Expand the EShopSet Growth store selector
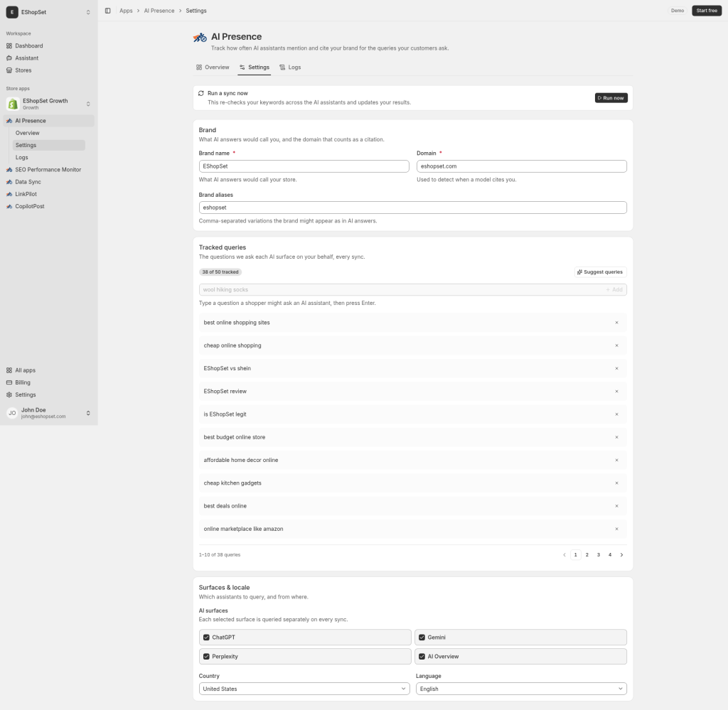This screenshot has width=728, height=710. point(49,104)
